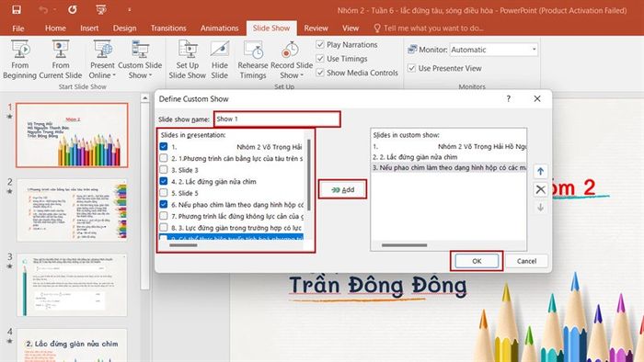The height and width of the screenshot is (362, 644).
Task: Click the Slide Show tab
Action: (271, 28)
